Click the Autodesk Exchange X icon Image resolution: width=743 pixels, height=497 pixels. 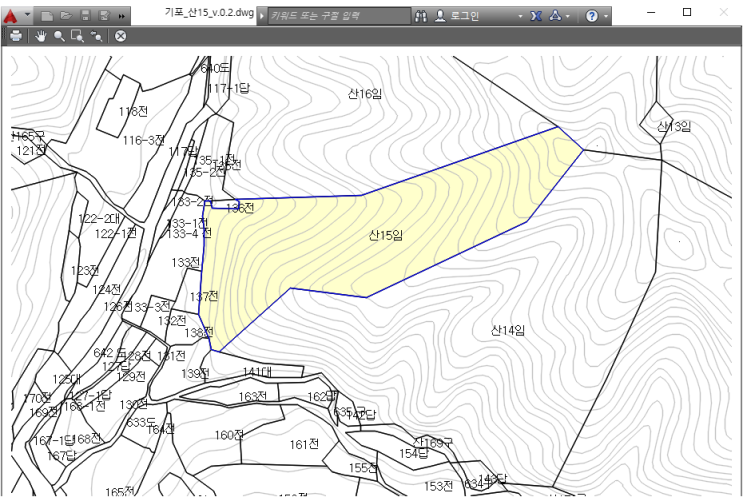pos(536,17)
